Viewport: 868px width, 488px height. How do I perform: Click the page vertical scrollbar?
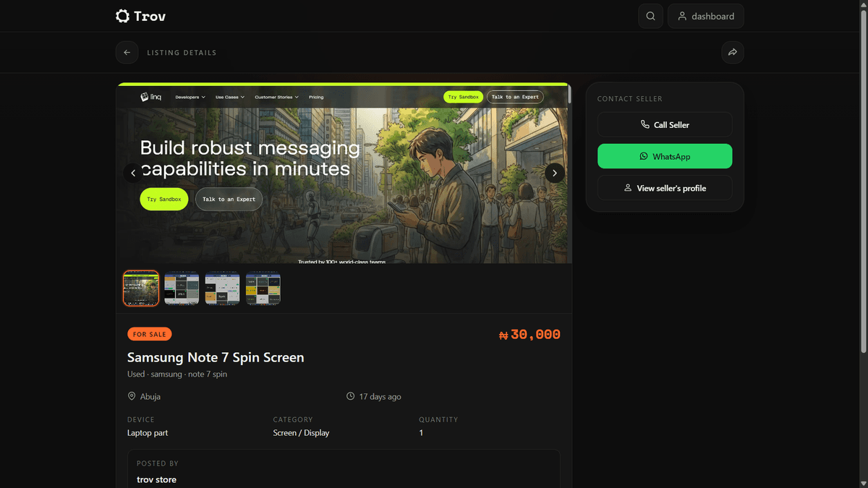(x=864, y=177)
